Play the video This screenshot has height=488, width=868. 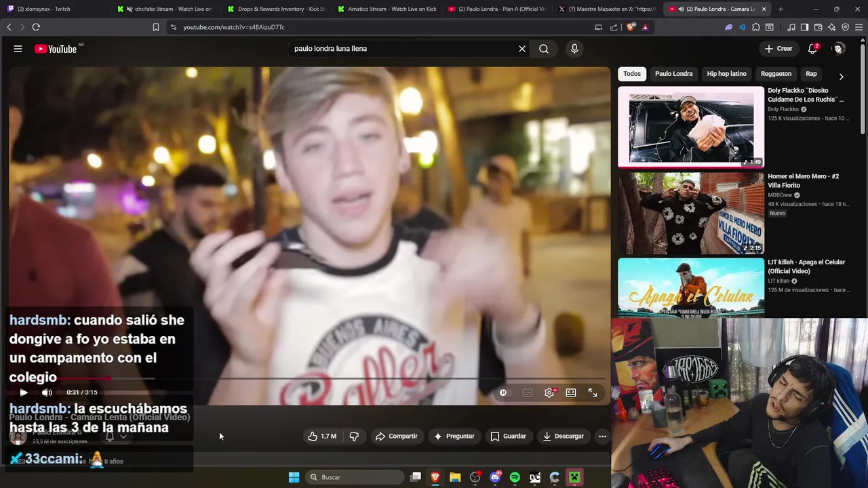click(24, 392)
